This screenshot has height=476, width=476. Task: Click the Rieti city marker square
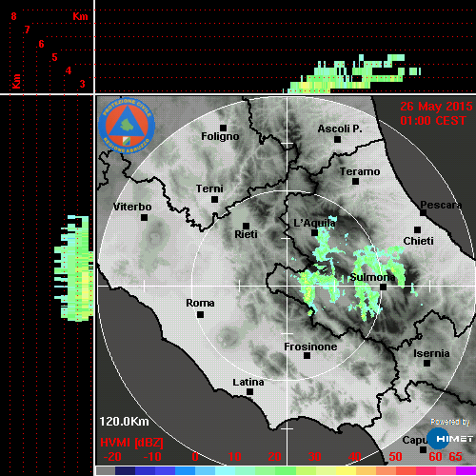pos(246,226)
